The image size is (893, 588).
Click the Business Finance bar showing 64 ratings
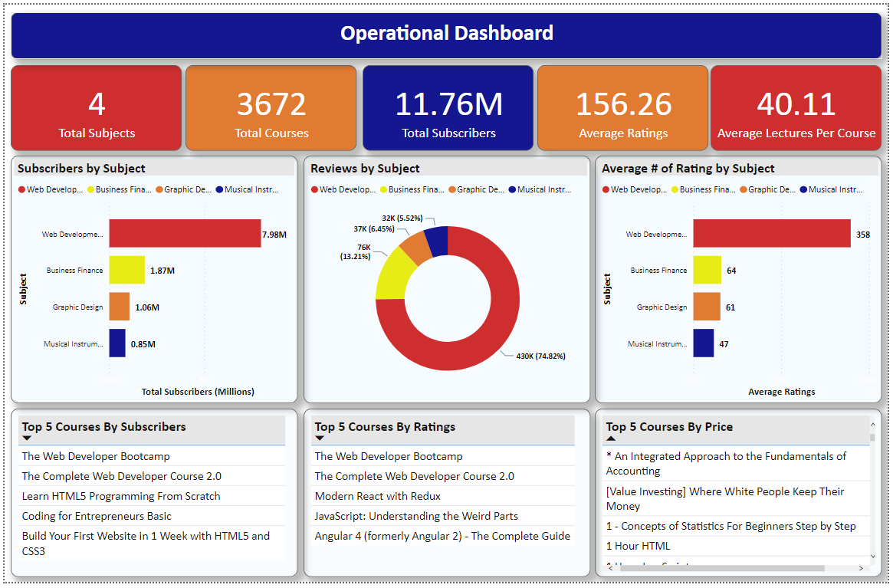click(x=708, y=270)
